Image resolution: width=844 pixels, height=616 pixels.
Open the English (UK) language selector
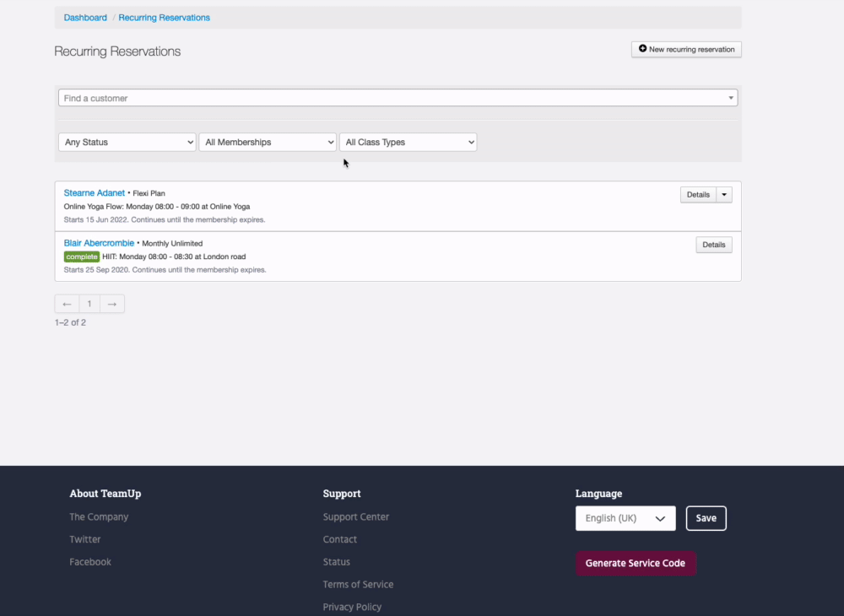pos(625,518)
